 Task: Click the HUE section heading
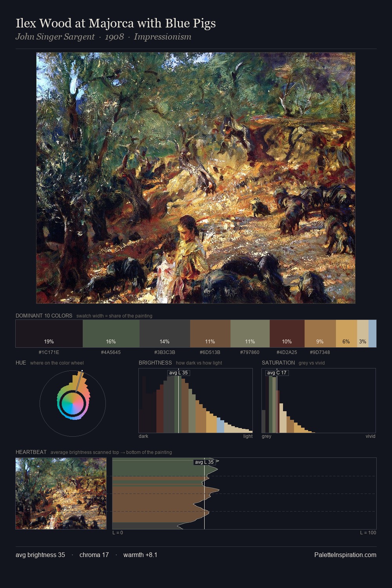coord(21,363)
